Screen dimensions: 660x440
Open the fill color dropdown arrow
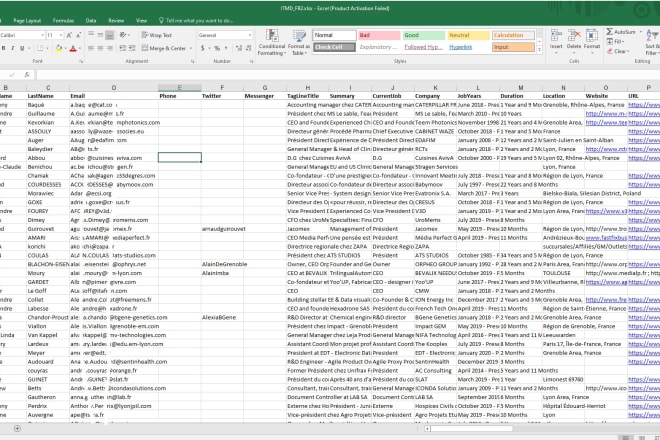click(x=66, y=48)
